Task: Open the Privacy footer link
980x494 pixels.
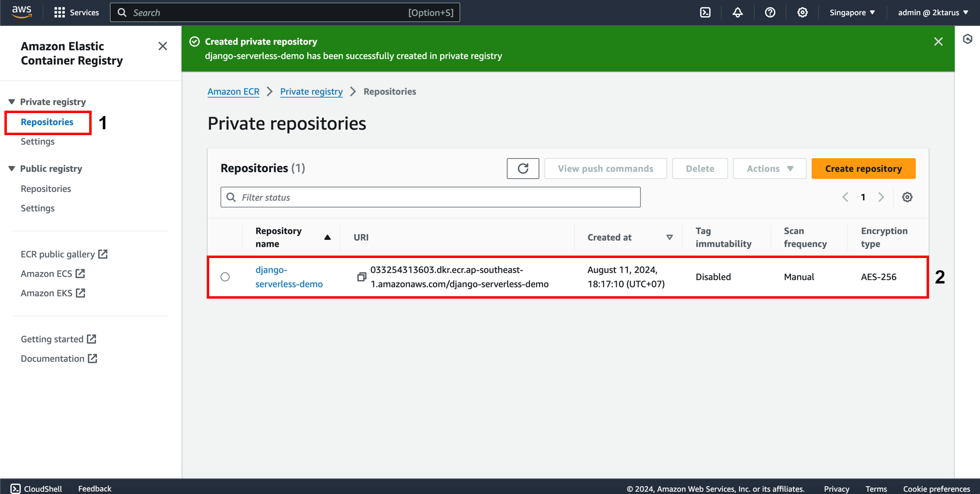Action: (x=836, y=489)
